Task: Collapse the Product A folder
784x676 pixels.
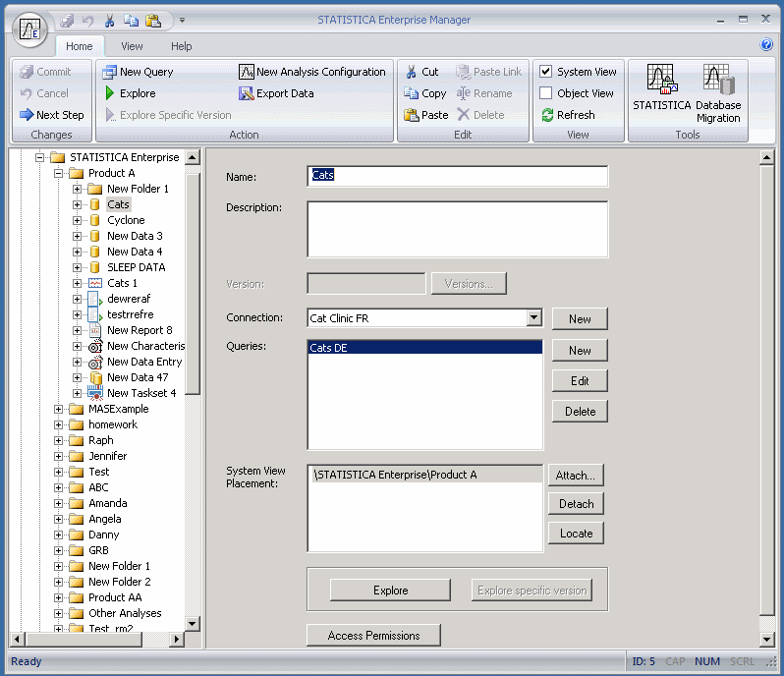Action: click(59, 174)
